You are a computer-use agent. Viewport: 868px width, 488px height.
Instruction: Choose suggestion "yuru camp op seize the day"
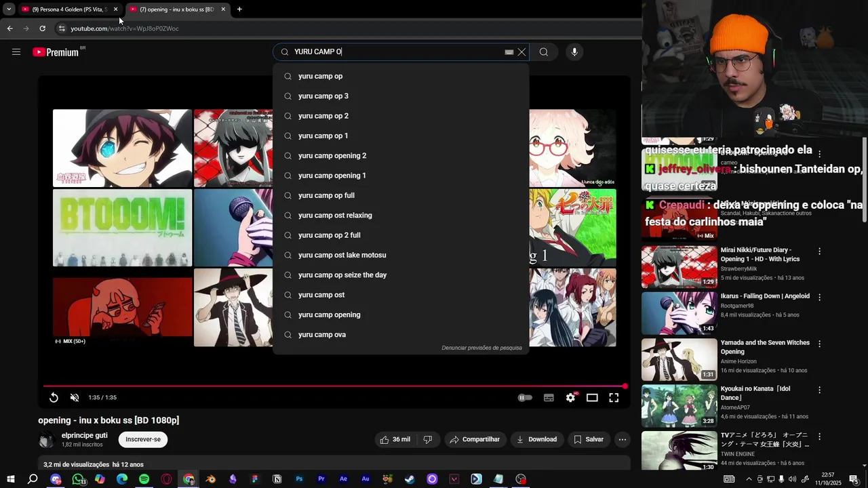pyautogui.click(x=400, y=275)
